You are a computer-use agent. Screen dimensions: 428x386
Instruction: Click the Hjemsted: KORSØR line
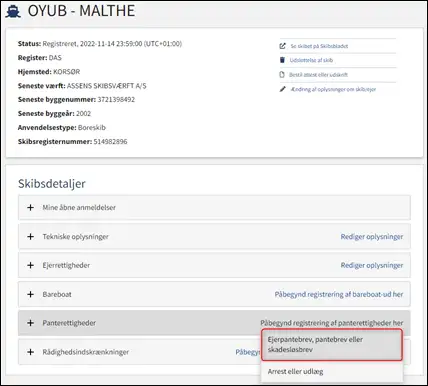pos(49,72)
